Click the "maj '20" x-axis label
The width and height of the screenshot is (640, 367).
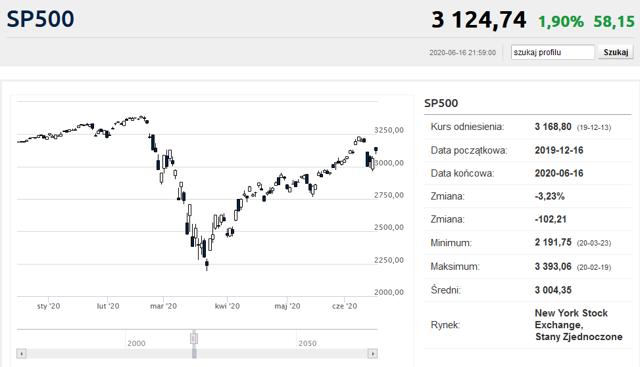287,306
